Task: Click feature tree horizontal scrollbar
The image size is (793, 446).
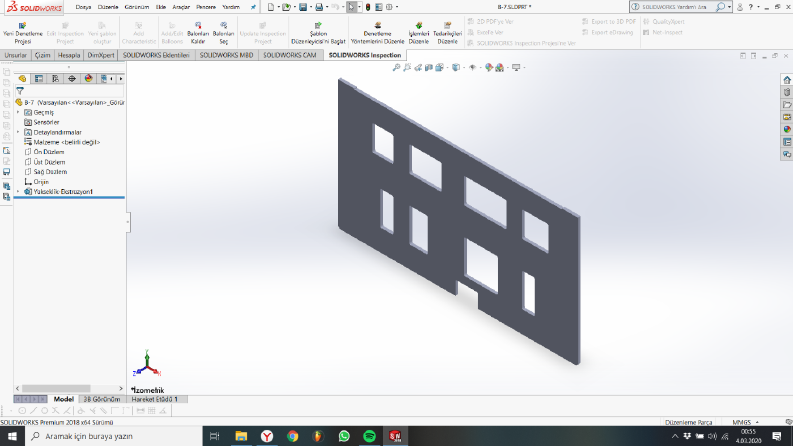Action: tap(56, 388)
